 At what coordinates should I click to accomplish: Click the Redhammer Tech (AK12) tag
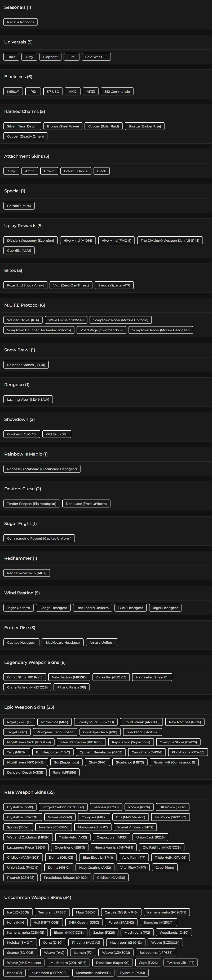pos(27,573)
